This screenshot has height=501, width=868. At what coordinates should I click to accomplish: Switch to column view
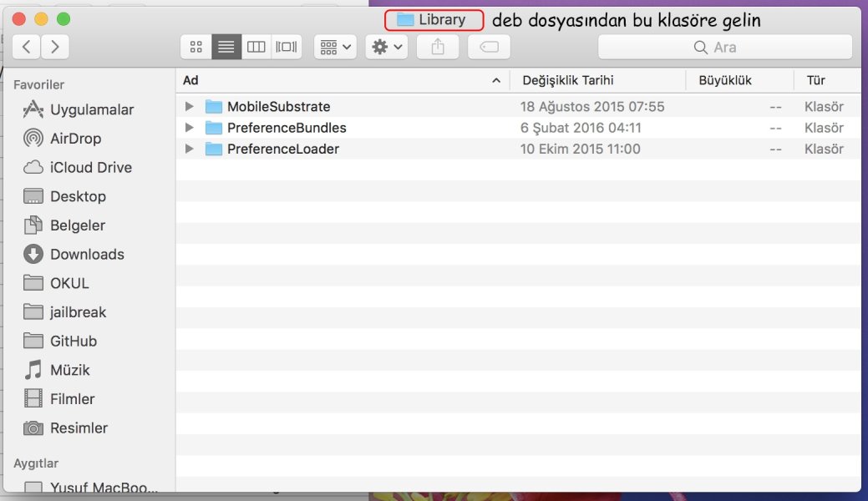point(256,47)
